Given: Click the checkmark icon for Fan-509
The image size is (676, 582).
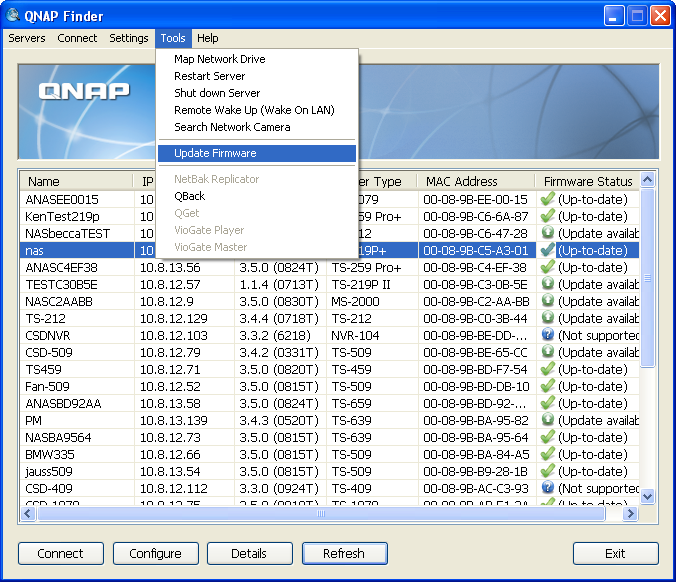Looking at the screenshot, I should click(x=547, y=385).
